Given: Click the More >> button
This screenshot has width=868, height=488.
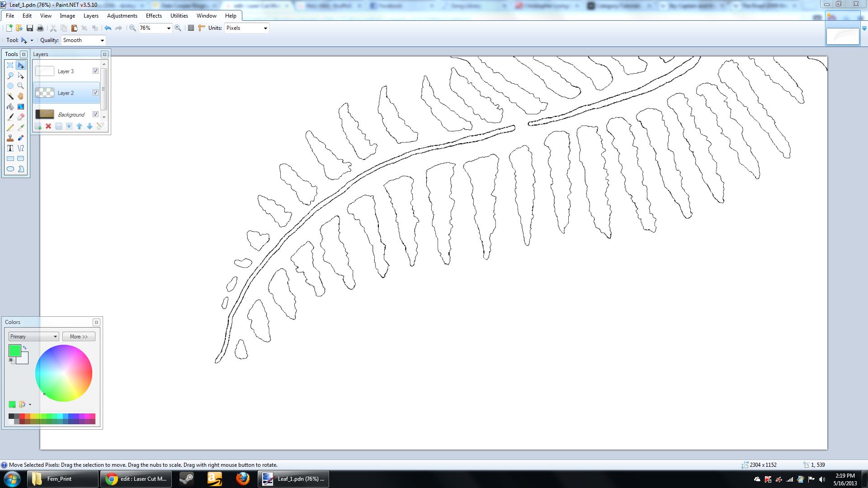Looking at the screenshot, I should click(79, 337).
